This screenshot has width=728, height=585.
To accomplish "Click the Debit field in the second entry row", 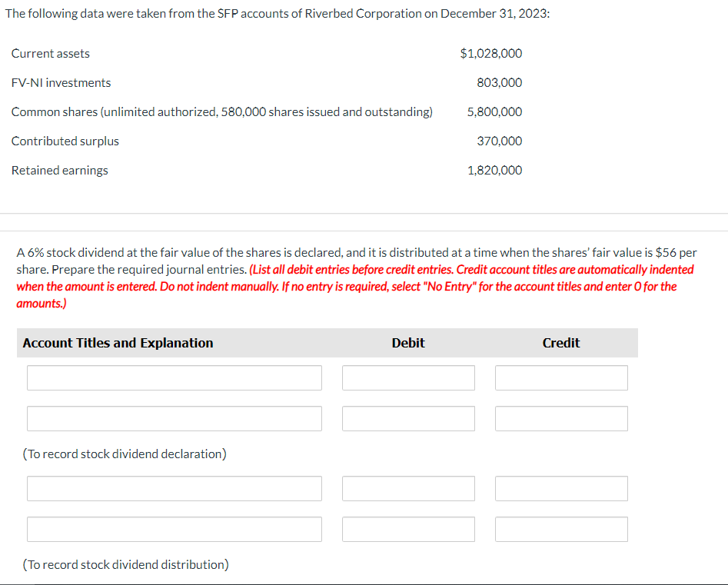I will click(408, 418).
